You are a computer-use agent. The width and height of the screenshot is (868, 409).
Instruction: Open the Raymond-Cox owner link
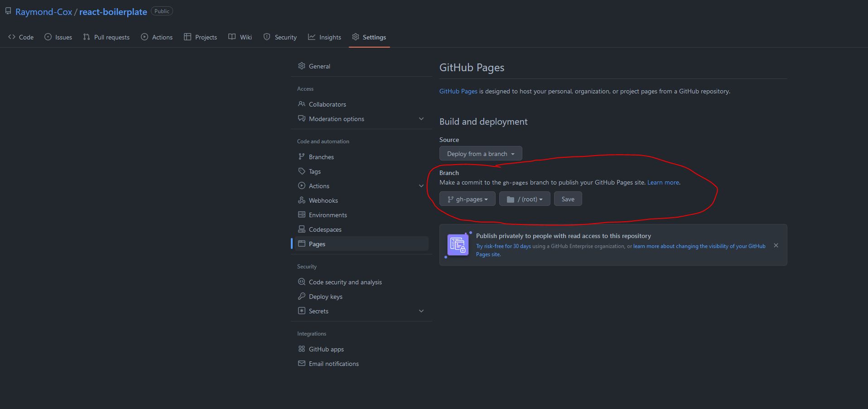tap(43, 12)
